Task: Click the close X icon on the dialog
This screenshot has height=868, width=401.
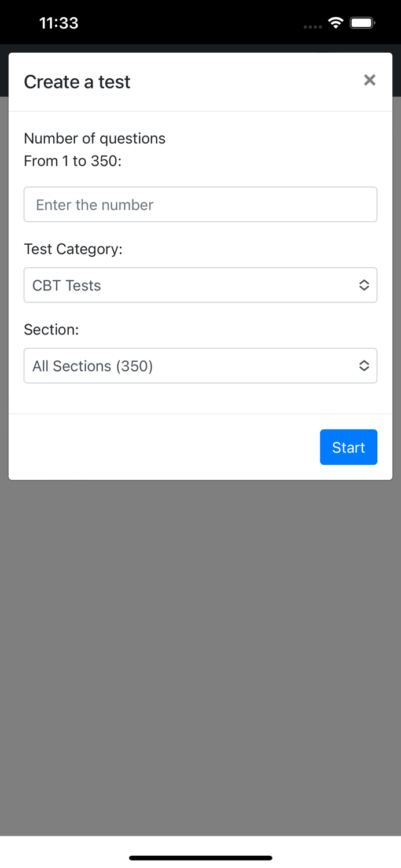Action: [370, 80]
